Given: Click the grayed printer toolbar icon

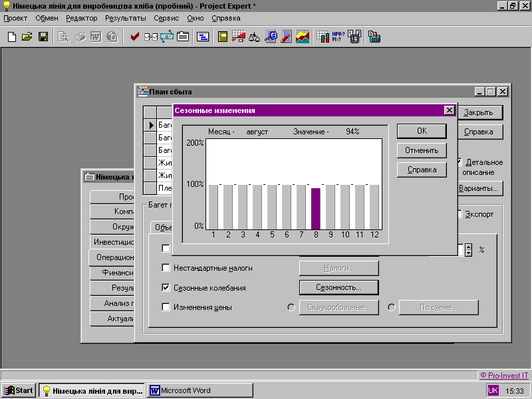Looking at the screenshot, I should (79, 37).
